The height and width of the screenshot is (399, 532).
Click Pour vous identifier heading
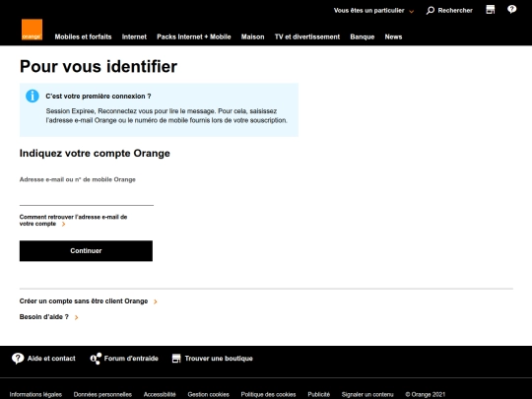(x=99, y=66)
